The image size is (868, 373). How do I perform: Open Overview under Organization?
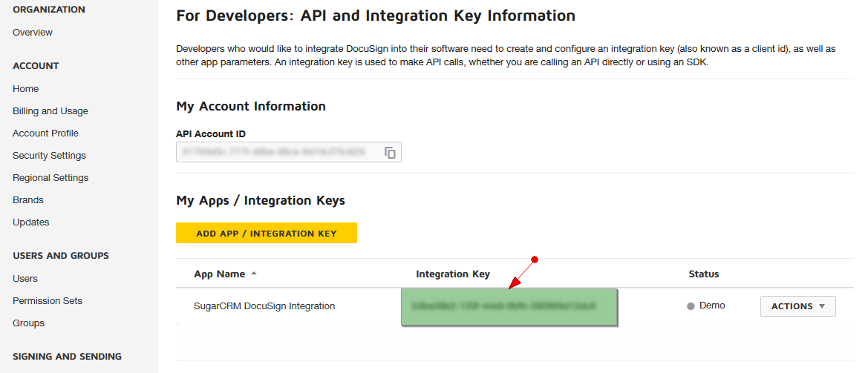[x=33, y=33]
